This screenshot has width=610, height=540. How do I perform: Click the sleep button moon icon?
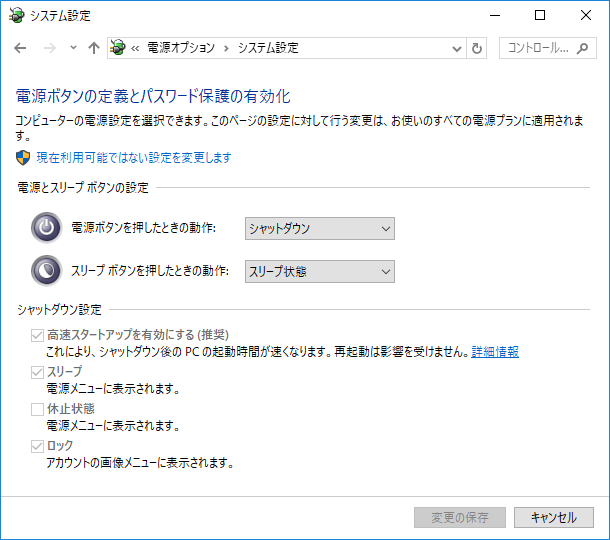tap(46, 271)
